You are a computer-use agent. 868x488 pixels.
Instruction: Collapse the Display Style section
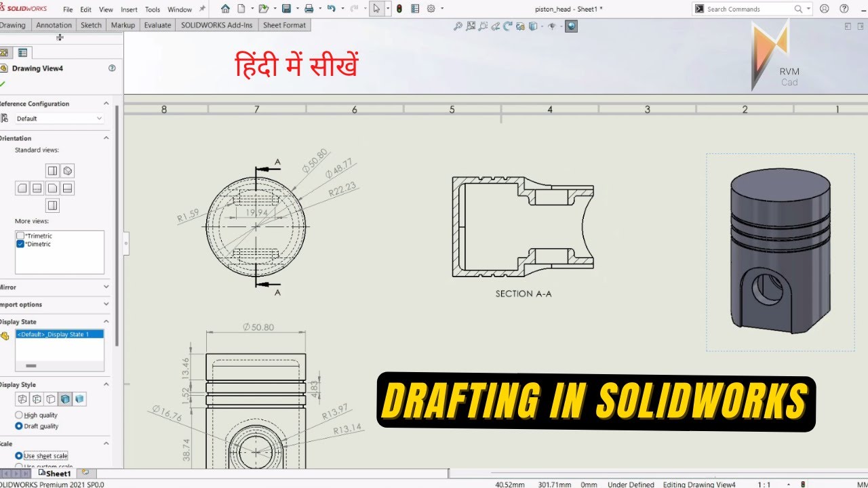(106, 384)
